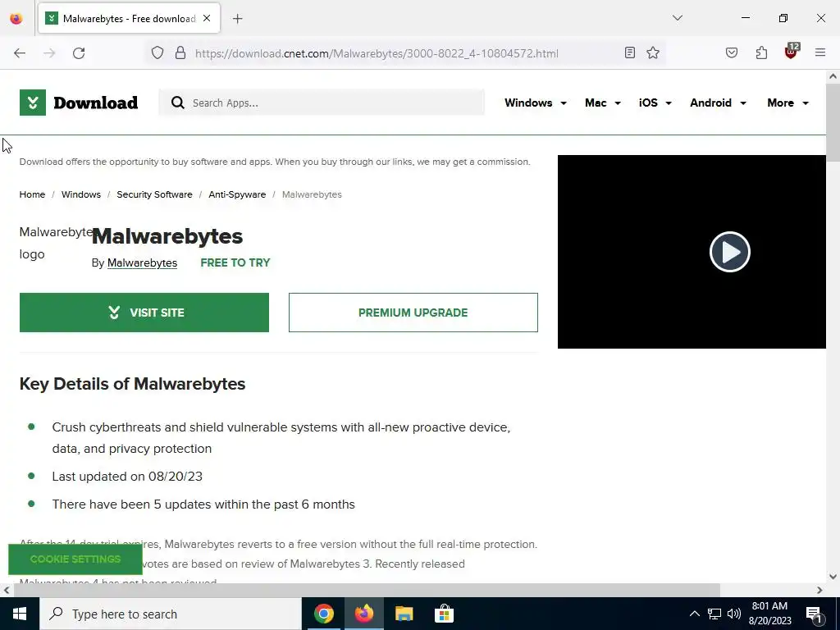Click the uBlock Origin extension icon
840x630 pixels.
[x=792, y=52]
